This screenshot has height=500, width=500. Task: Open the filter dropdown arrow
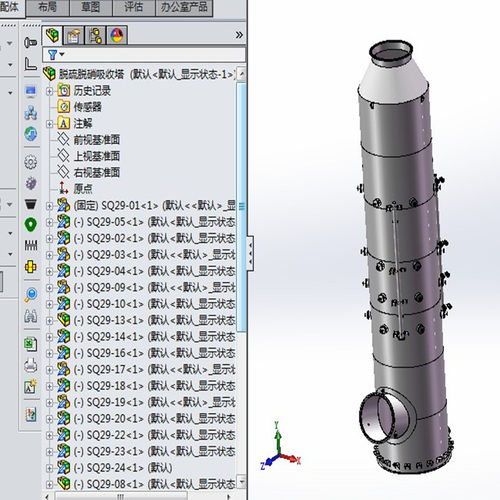(62, 54)
